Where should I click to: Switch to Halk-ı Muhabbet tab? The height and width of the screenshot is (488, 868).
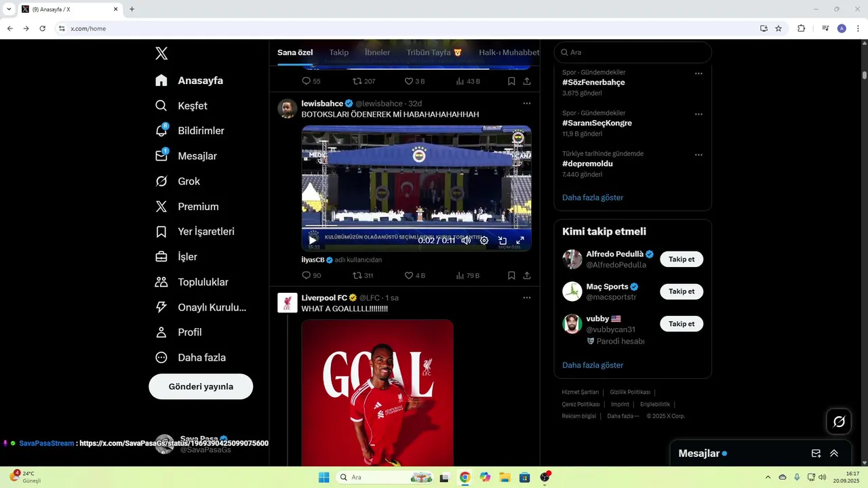509,52
